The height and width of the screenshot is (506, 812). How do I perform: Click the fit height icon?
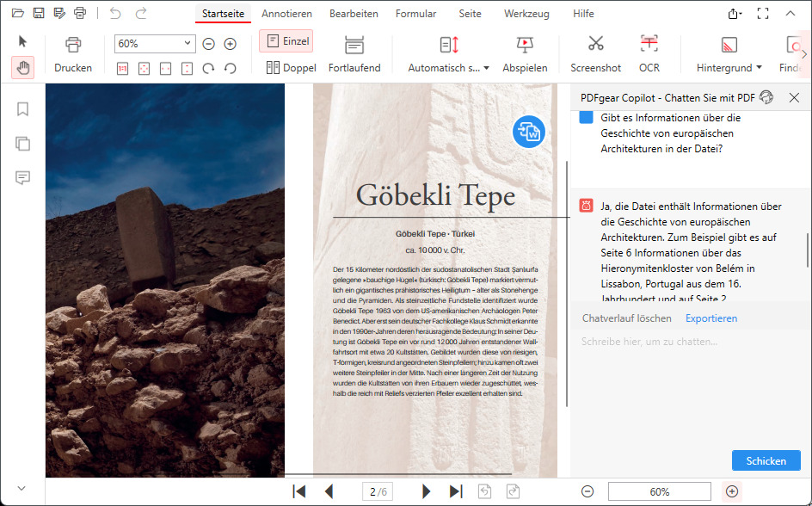[x=187, y=68]
